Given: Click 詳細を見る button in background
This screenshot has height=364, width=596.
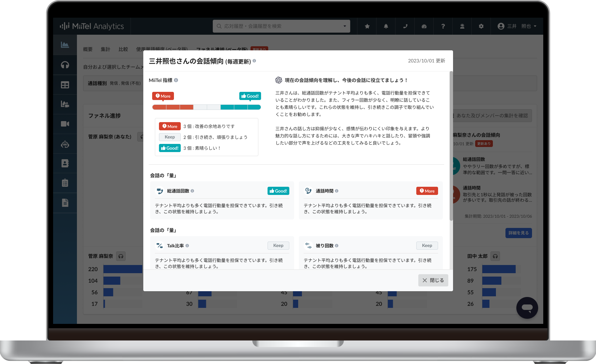Looking at the screenshot, I should pyautogui.click(x=518, y=233).
